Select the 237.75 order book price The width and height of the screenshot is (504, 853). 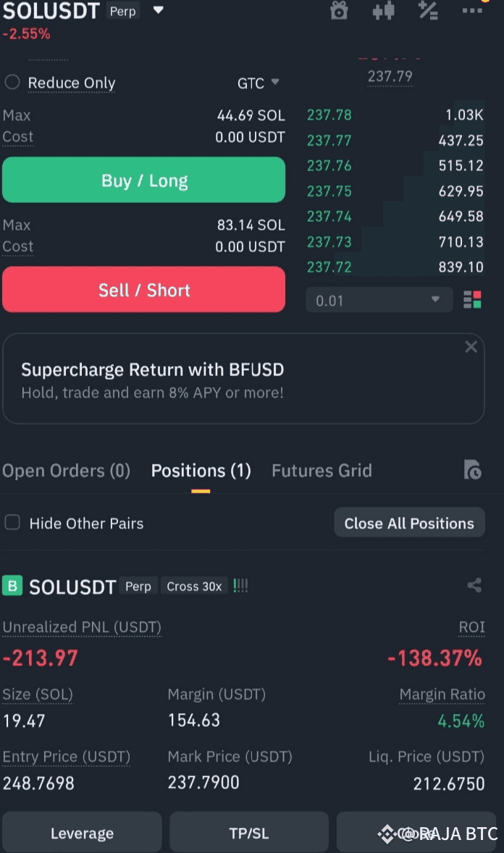tap(329, 191)
